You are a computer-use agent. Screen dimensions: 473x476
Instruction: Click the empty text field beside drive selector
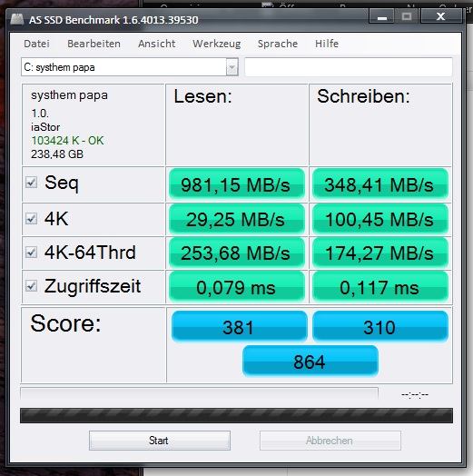349,67
